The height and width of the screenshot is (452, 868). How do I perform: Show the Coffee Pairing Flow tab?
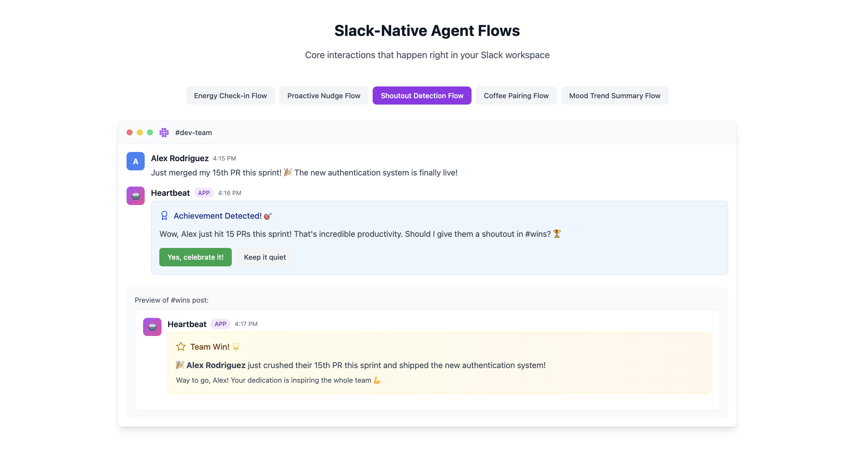click(516, 96)
